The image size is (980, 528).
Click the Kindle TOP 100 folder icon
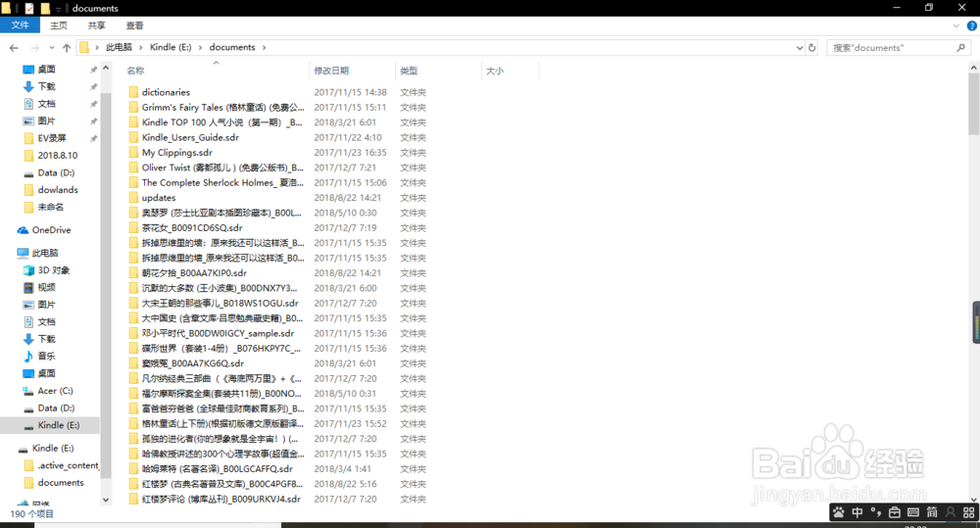[x=133, y=121]
